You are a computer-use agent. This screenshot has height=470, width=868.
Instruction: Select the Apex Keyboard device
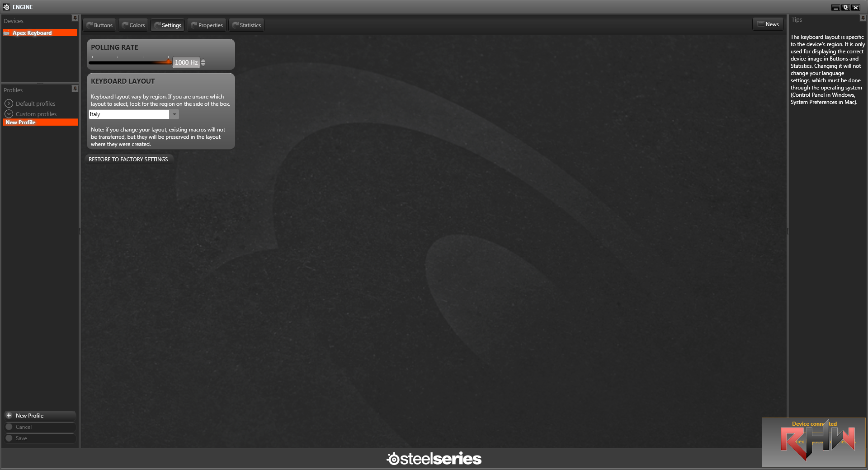click(40, 33)
